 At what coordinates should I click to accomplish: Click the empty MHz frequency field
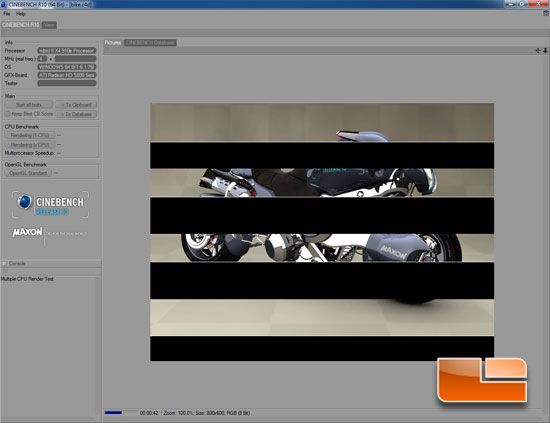75,59
